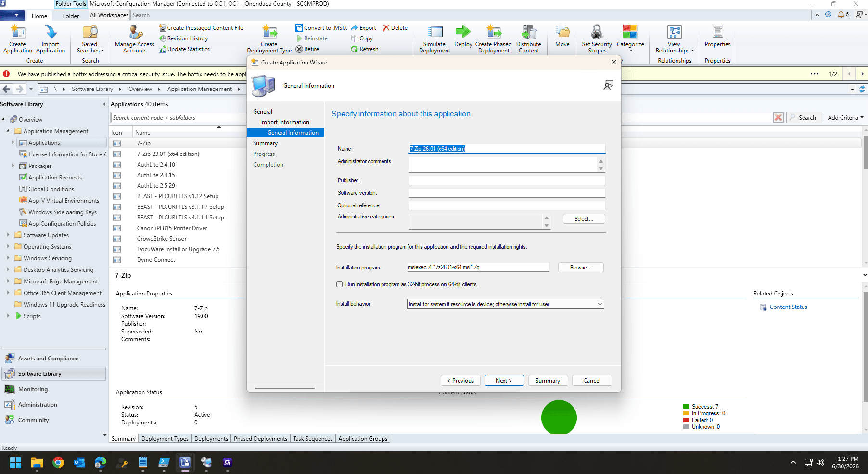The width and height of the screenshot is (868, 474).
Task: Select the Packages tree node
Action: [40, 166]
